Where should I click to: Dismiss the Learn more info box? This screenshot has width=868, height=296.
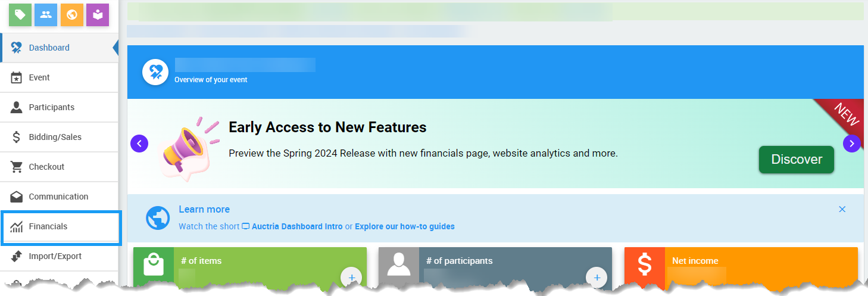pyautogui.click(x=842, y=209)
